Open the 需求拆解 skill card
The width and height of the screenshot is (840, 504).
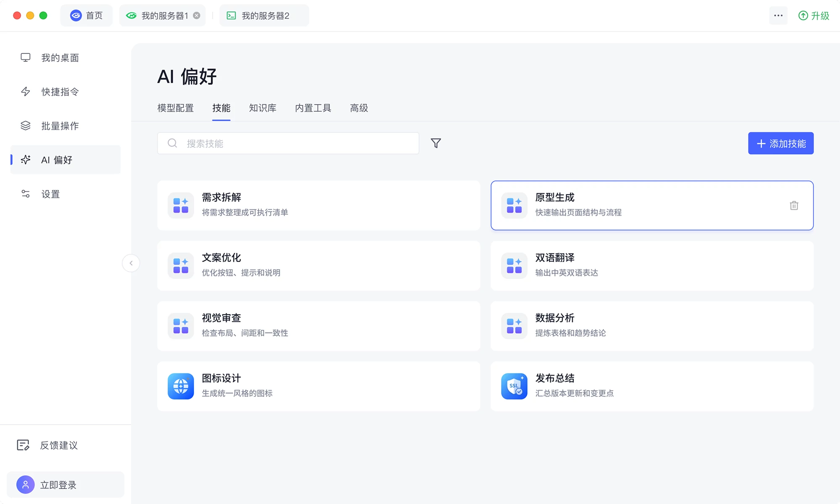[319, 205]
